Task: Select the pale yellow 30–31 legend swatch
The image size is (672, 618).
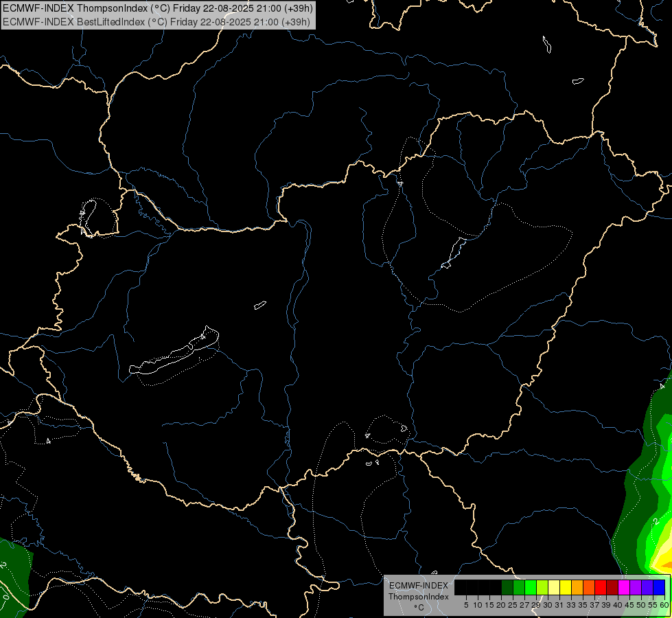Action: (x=554, y=587)
